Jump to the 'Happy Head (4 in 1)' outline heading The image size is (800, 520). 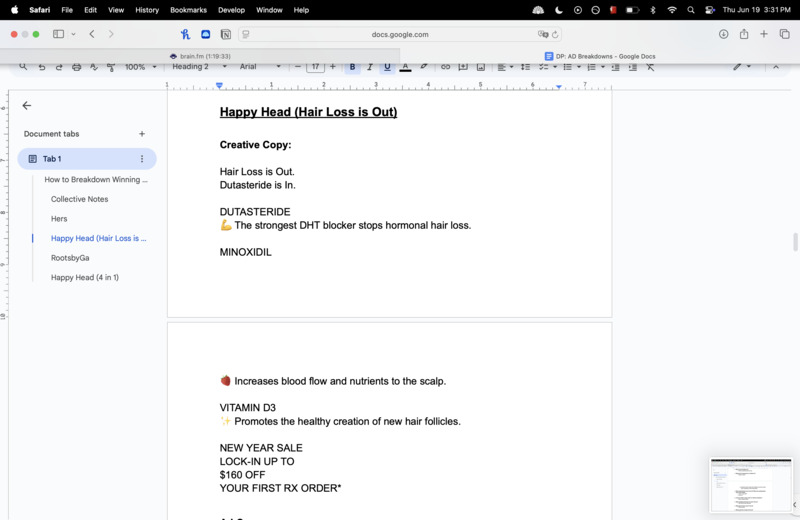point(85,278)
